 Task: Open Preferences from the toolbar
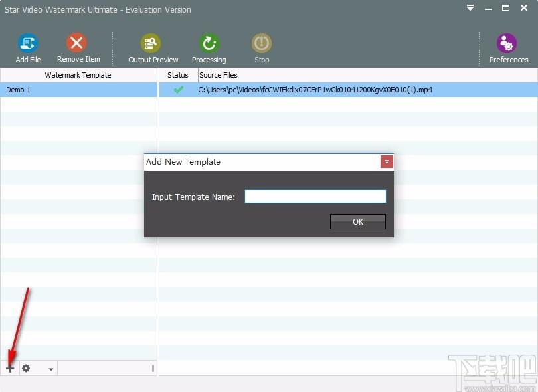pos(506,43)
